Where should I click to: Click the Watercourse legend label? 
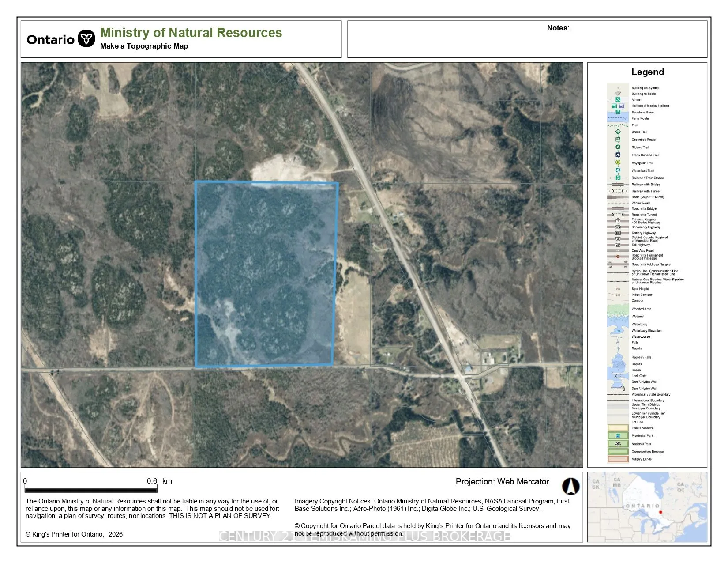(641, 336)
